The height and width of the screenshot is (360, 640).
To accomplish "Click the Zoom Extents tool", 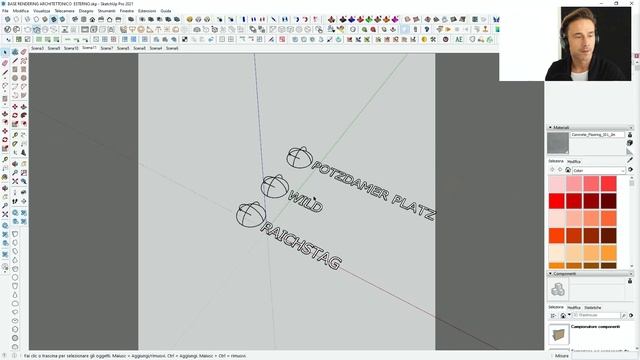I will pos(15,181).
